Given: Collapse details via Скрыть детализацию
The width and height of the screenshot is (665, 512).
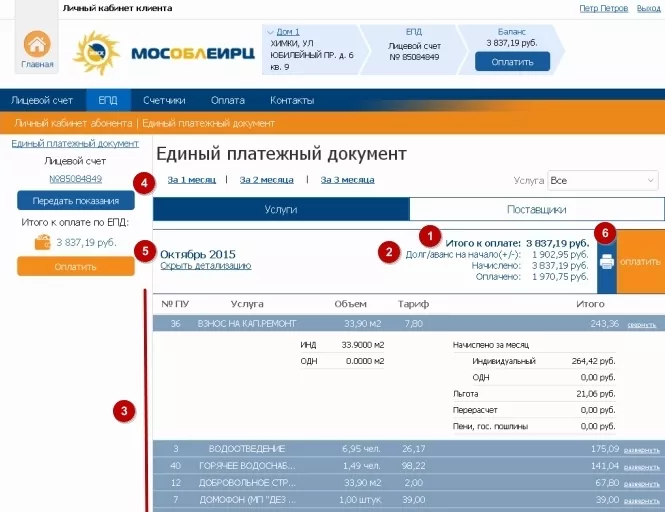Looking at the screenshot, I should tap(205, 266).
